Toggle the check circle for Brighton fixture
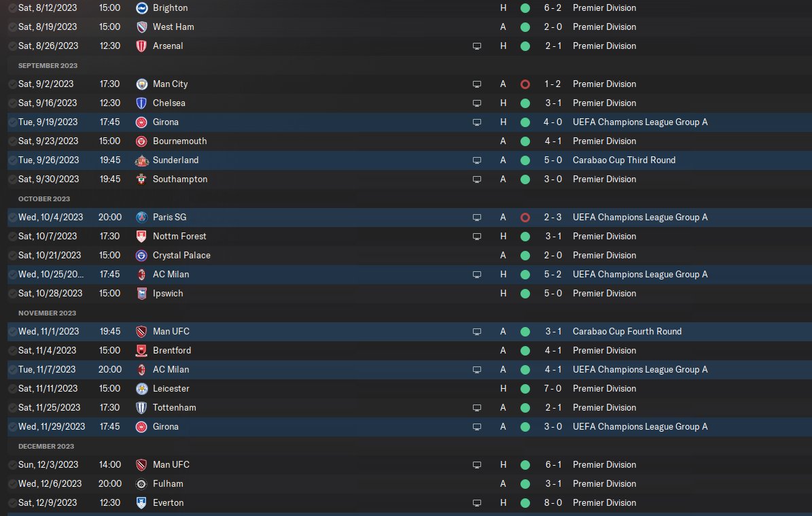 pos(12,8)
